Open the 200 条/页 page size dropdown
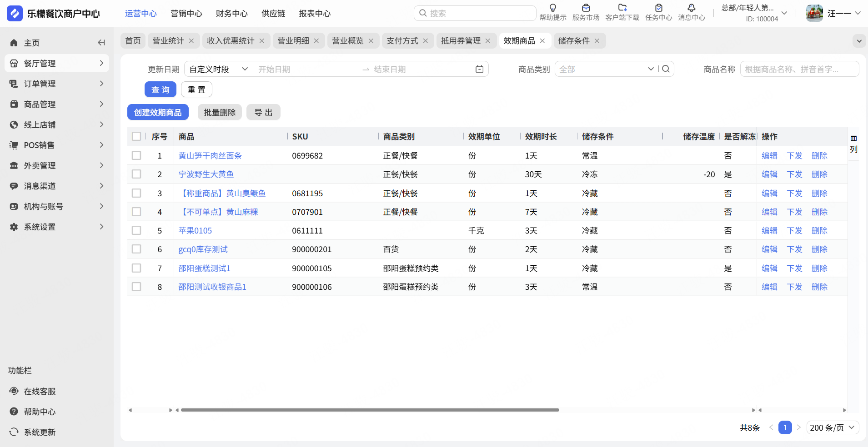This screenshot has width=868, height=447. (832, 427)
